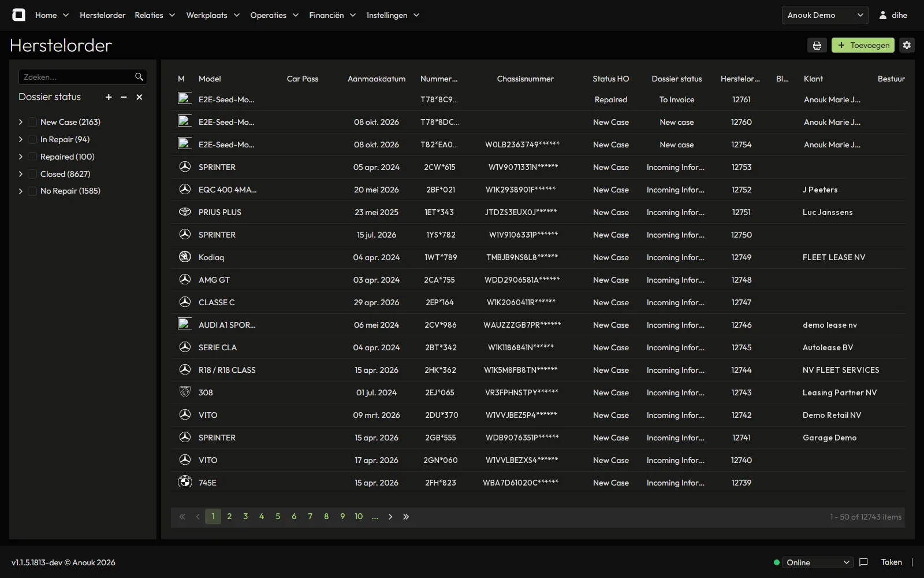The image size is (924, 578).
Task: Click the ellipsis for more pages
Action: 375,517
